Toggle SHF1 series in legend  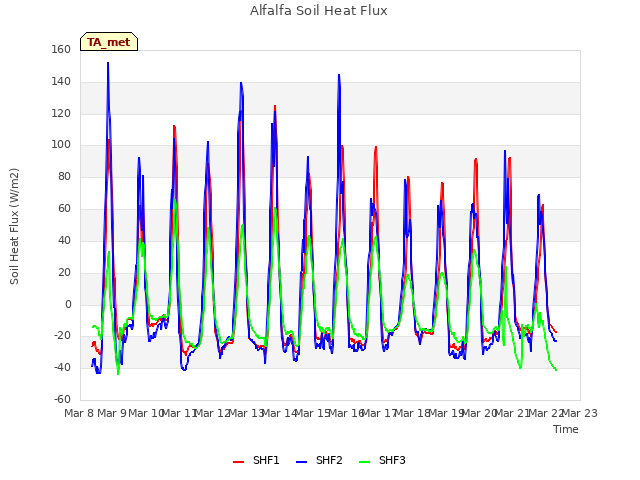256,460
